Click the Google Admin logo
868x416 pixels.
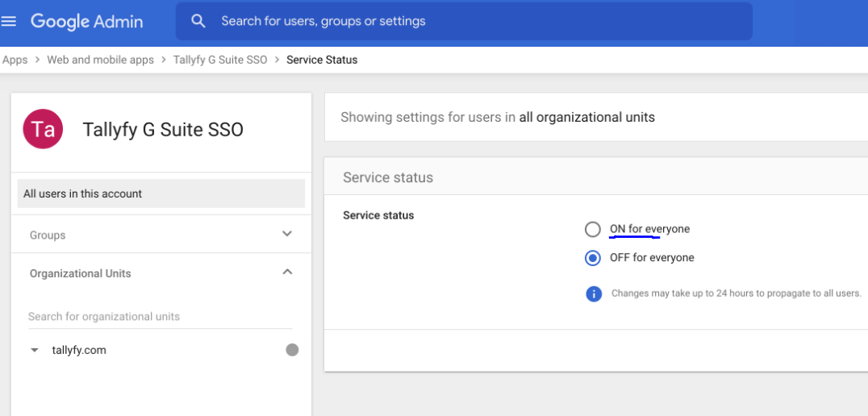tap(87, 22)
